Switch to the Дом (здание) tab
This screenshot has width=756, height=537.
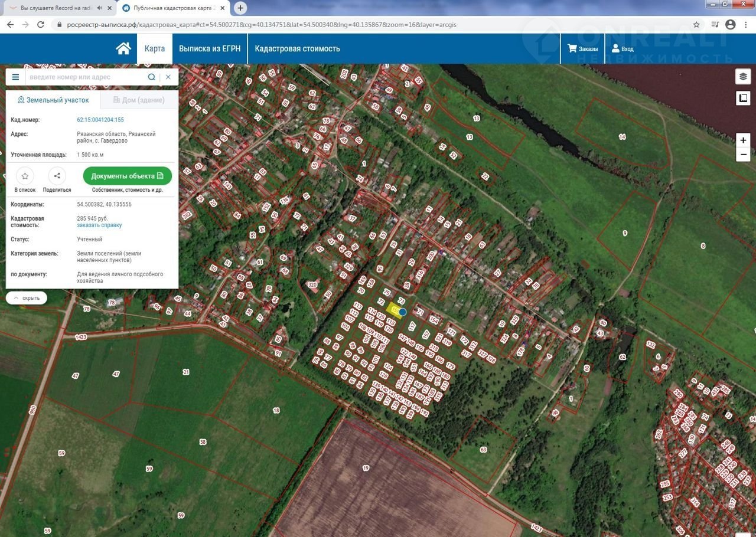[x=139, y=100]
